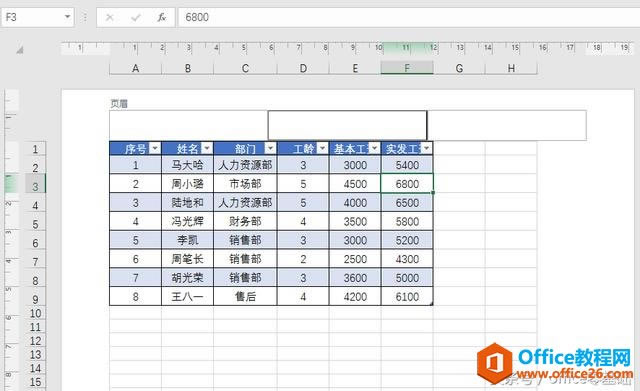Open the 姓名 filter dropdown

pos(207,148)
